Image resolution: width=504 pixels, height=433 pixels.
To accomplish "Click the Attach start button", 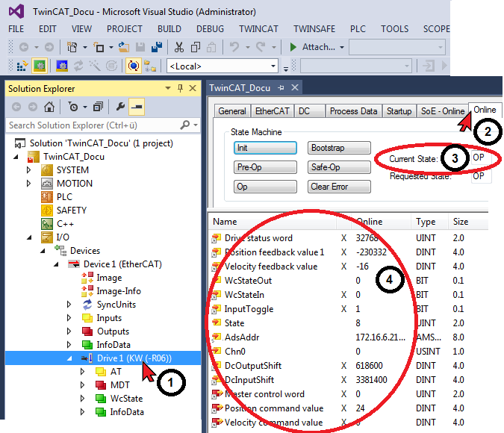I will (311, 47).
